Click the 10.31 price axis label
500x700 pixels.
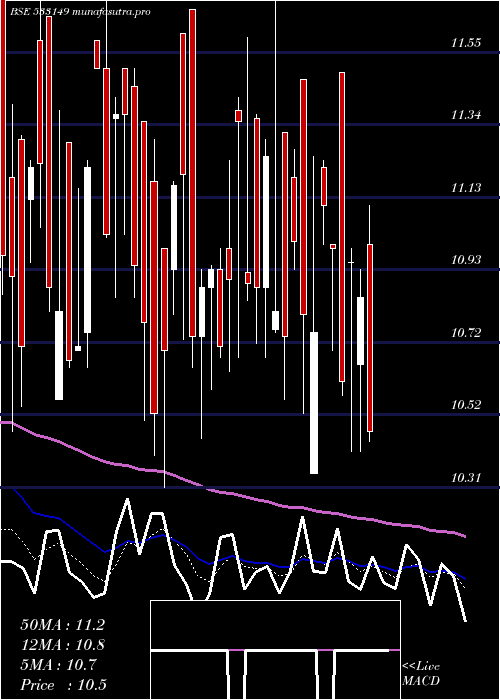(466, 478)
